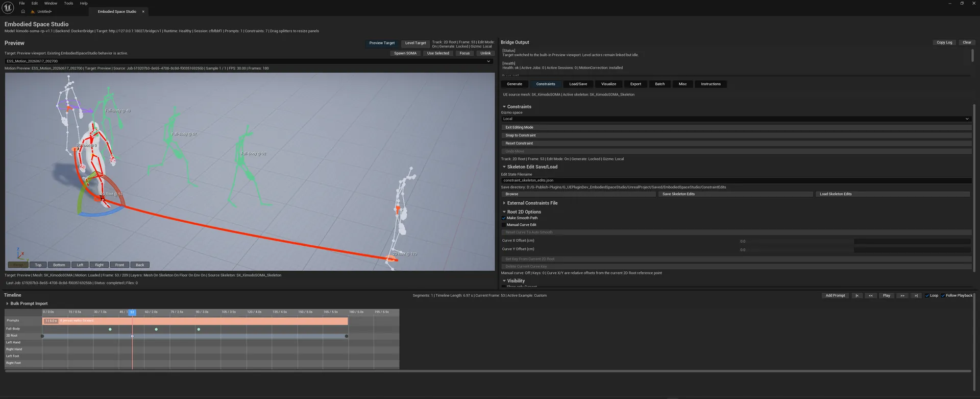This screenshot has height=399, width=980.
Task: Step forward with the >> button
Action: click(902, 295)
